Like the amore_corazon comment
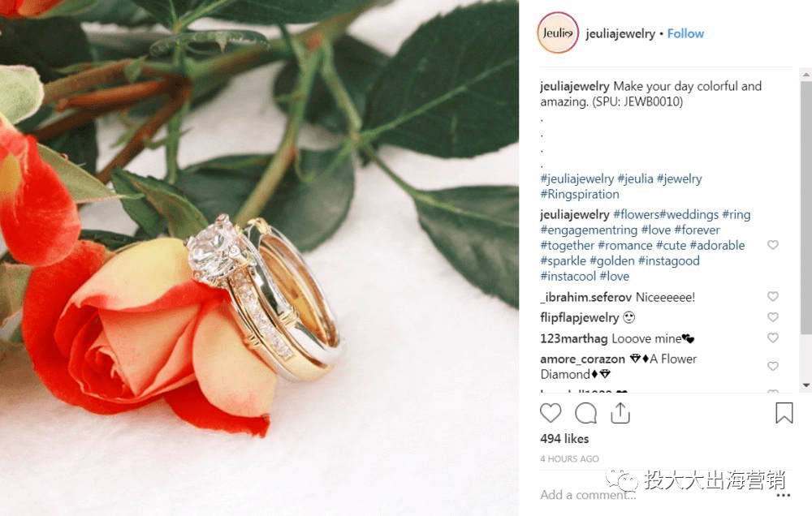 [x=773, y=366]
